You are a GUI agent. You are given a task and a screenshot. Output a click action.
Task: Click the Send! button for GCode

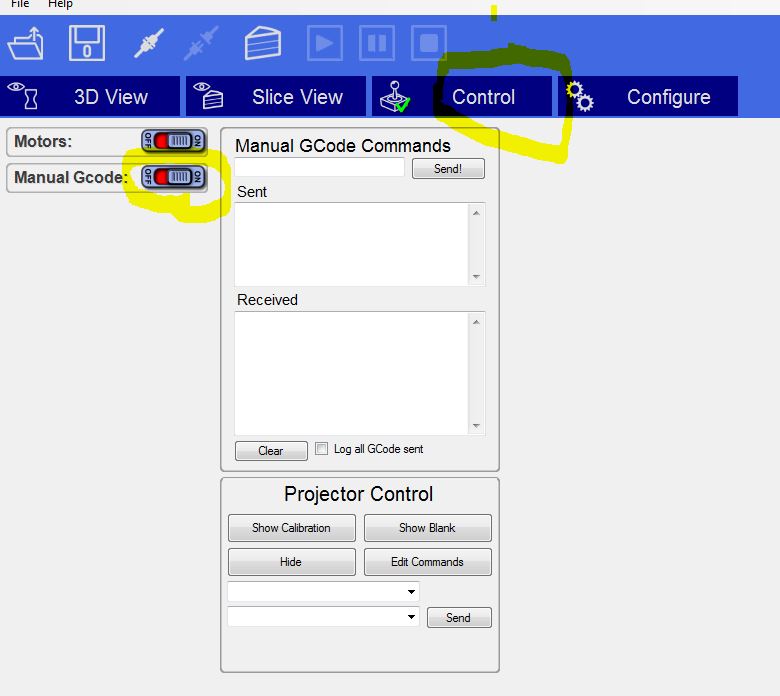[448, 169]
